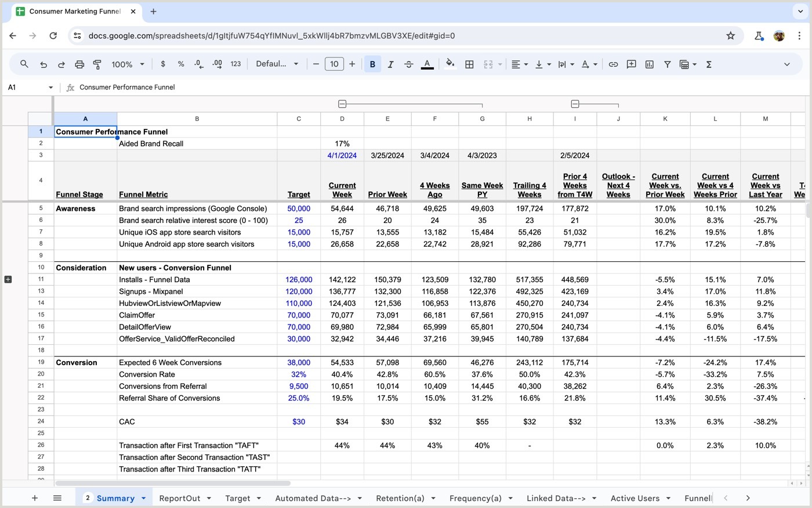Open the Chrome profile avatar
Screen dimensions: 812x508
pyautogui.click(x=779, y=36)
